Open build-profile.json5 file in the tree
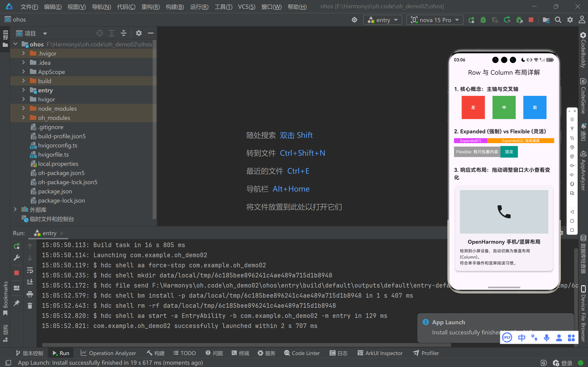 tap(62, 136)
